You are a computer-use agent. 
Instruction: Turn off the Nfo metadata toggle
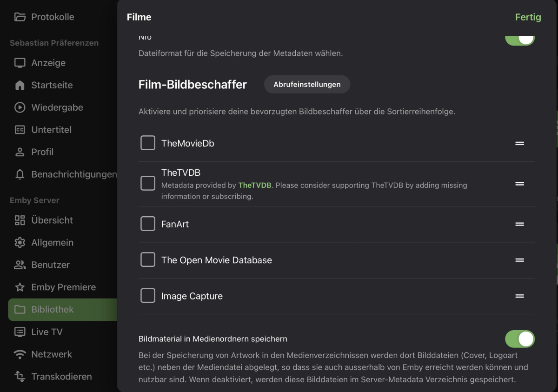[x=520, y=38]
